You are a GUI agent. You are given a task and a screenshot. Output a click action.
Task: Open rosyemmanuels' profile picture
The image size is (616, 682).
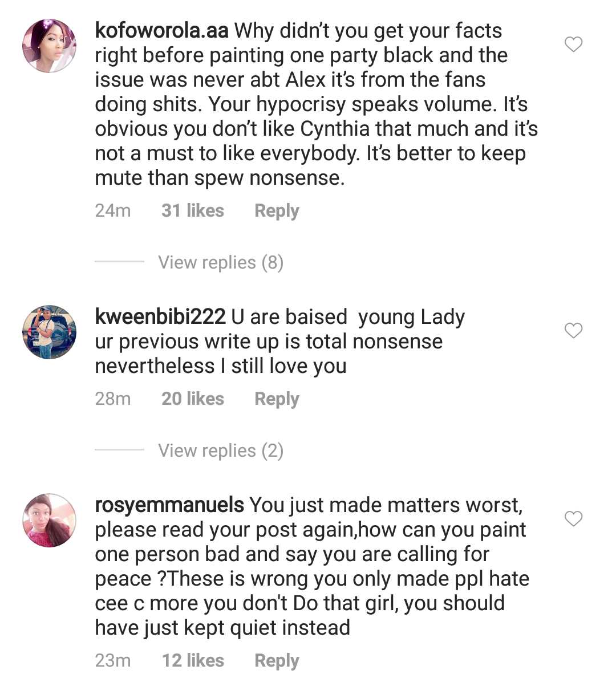[49, 520]
